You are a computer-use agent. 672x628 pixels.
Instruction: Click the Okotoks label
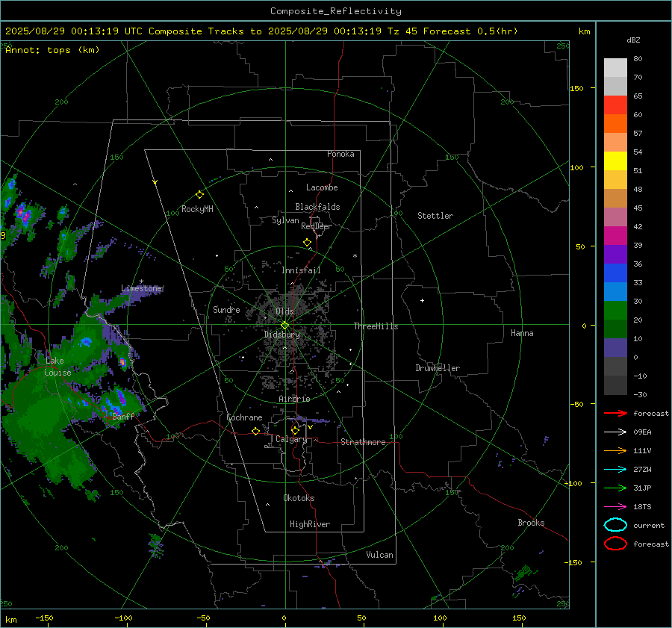(x=299, y=498)
